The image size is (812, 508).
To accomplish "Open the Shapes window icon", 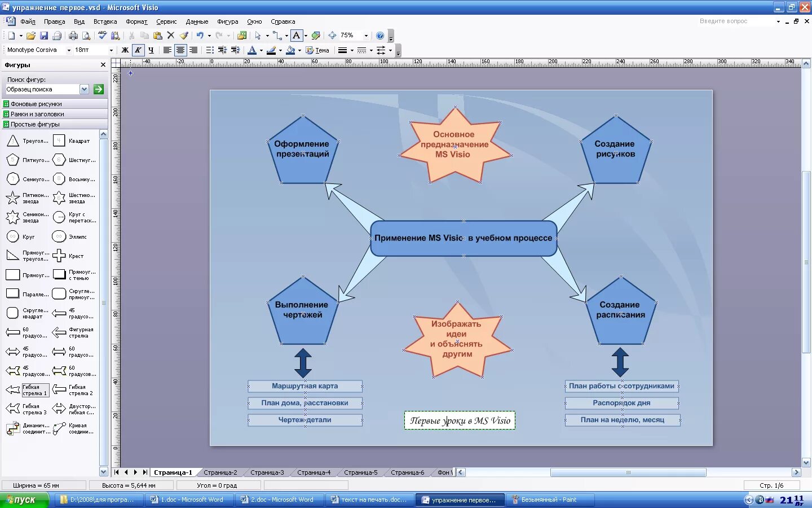I will pyautogui.click(x=242, y=36).
